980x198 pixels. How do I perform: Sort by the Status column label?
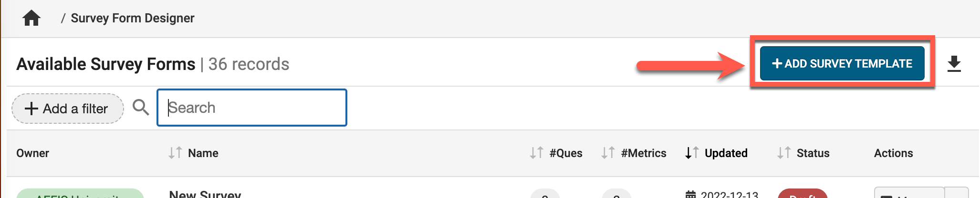click(x=813, y=153)
